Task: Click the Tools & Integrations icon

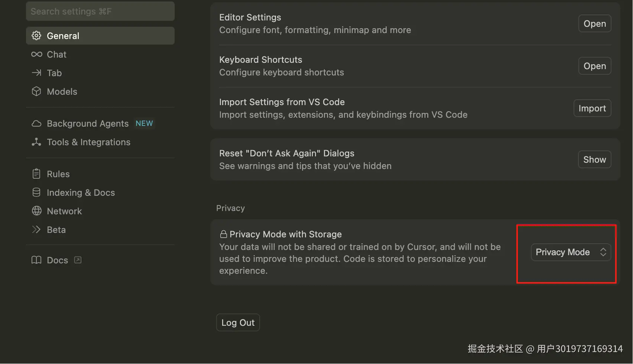Action: 36,142
